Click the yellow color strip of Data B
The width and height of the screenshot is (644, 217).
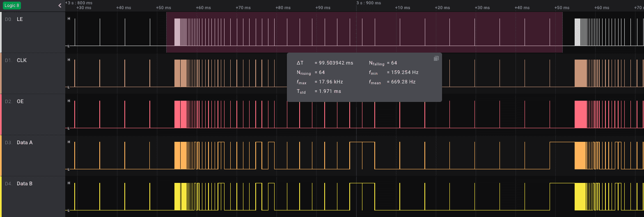coord(1,196)
